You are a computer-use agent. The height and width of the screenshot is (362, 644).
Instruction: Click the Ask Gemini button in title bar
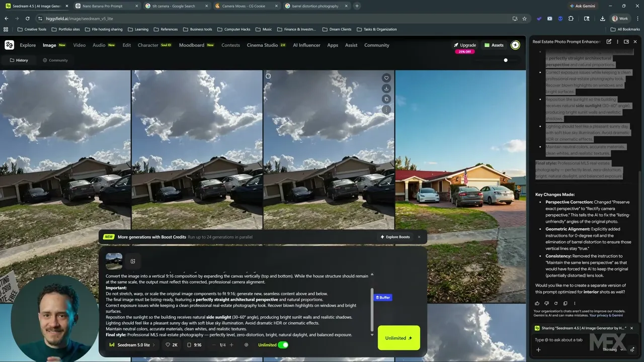[582, 6]
